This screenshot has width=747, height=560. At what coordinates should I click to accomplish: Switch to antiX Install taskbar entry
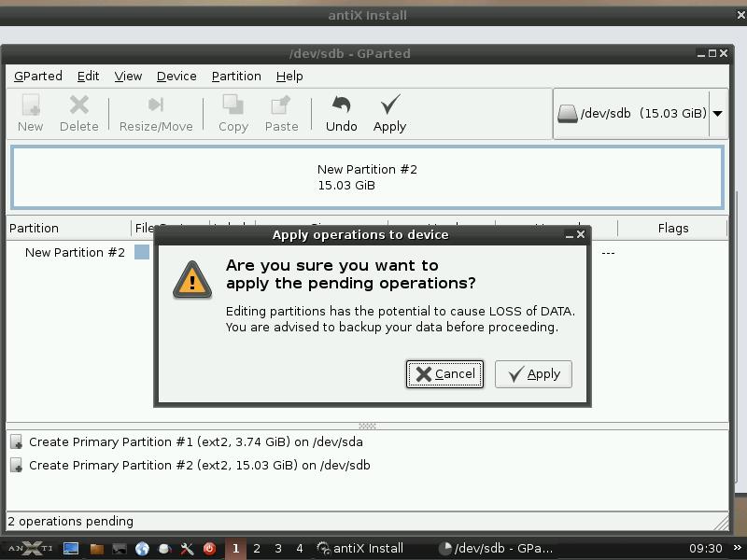[x=360, y=549]
